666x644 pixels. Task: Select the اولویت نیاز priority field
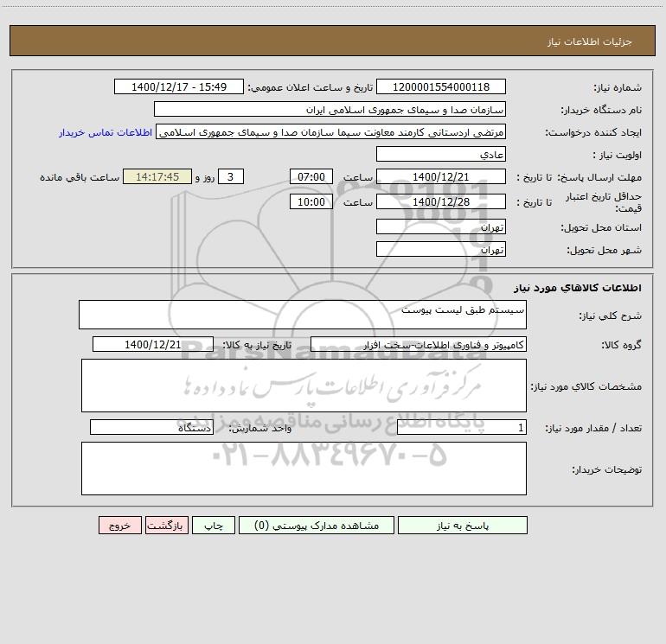tap(441, 154)
